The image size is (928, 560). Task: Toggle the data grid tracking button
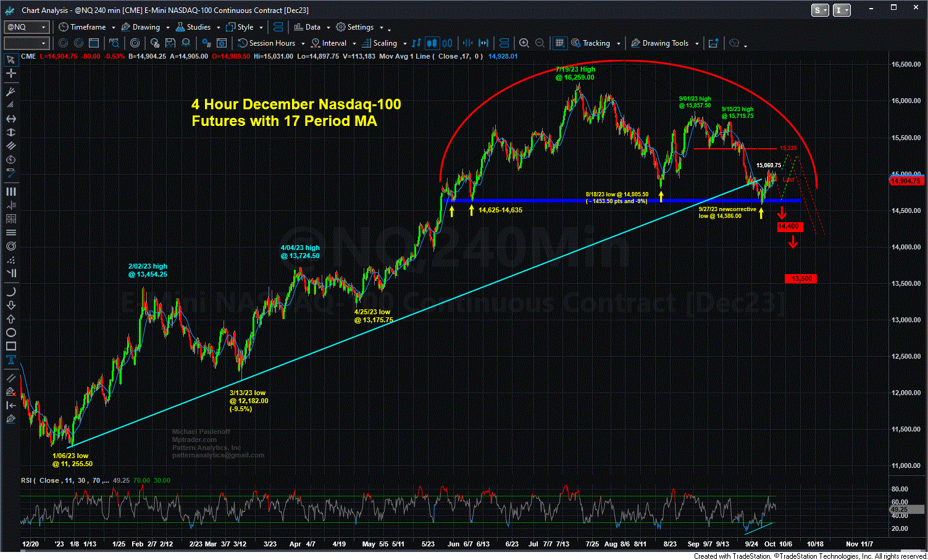click(559, 43)
